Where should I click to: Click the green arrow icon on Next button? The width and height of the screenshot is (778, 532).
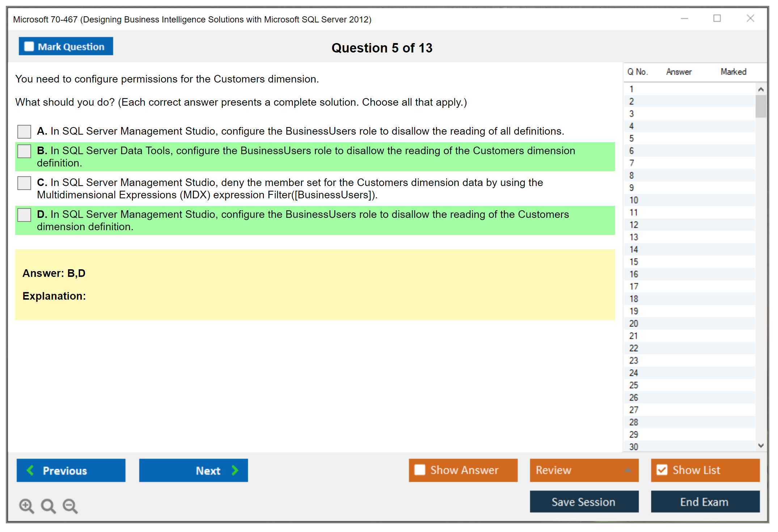(235, 470)
